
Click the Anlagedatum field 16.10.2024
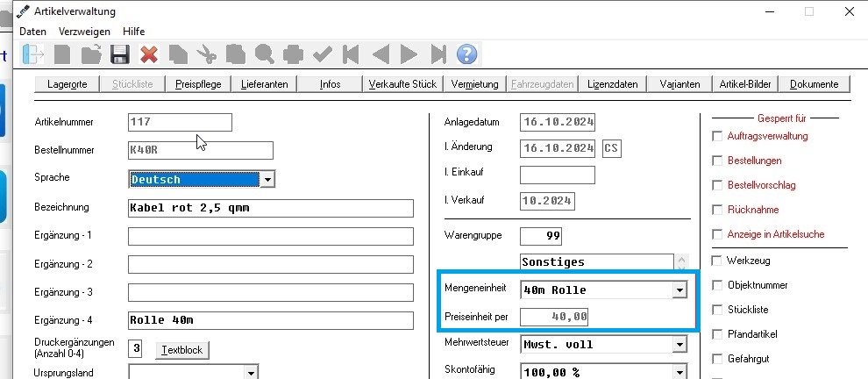558,122
